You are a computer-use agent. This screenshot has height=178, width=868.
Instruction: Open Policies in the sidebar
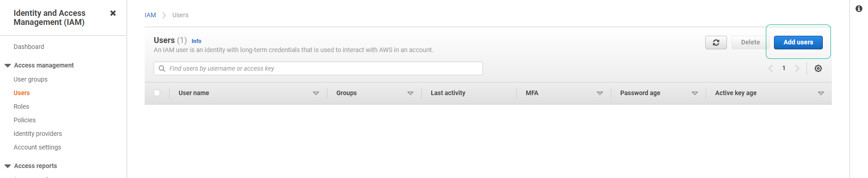[x=24, y=120]
